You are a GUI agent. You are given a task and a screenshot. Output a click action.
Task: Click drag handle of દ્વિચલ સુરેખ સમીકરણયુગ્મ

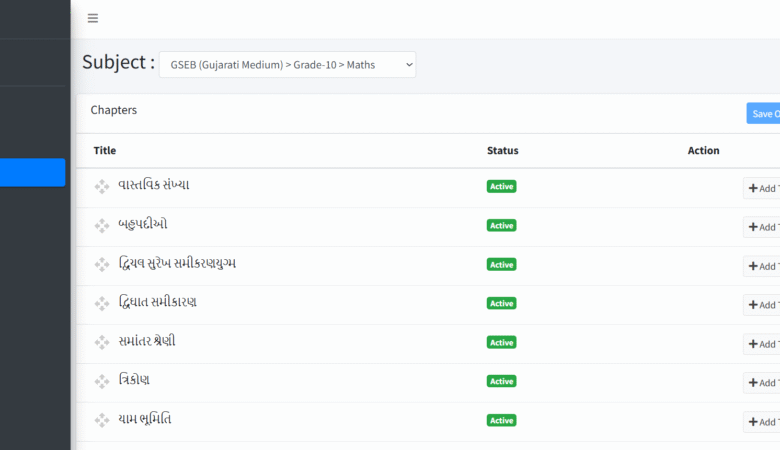tap(102, 265)
